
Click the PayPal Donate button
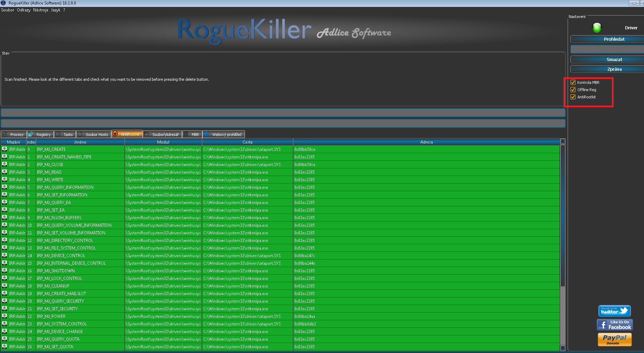[x=615, y=339]
